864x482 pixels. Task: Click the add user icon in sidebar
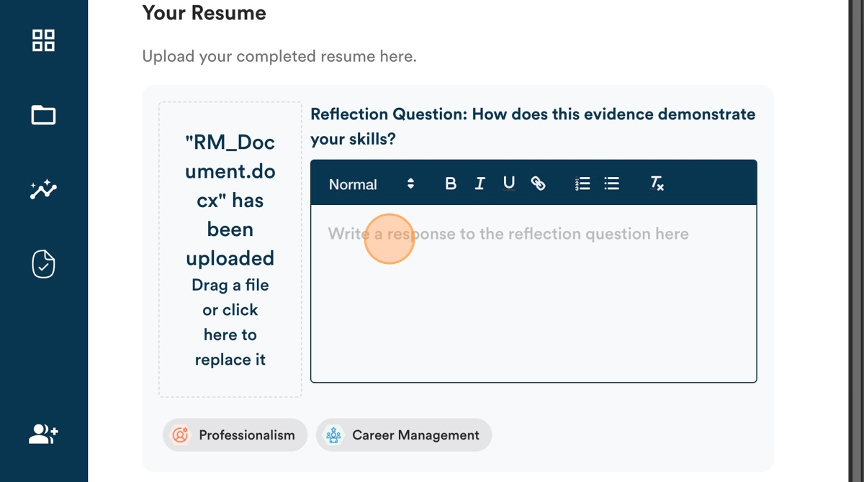click(x=43, y=434)
